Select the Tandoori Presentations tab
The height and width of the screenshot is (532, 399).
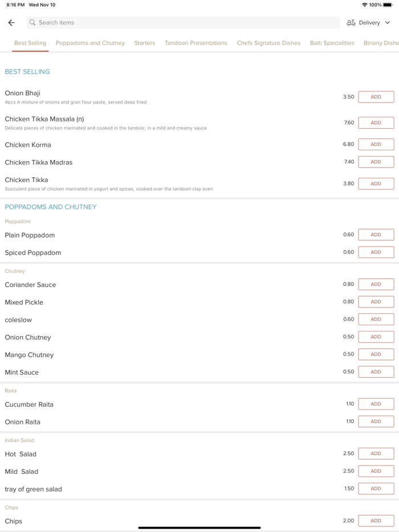[196, 43]
